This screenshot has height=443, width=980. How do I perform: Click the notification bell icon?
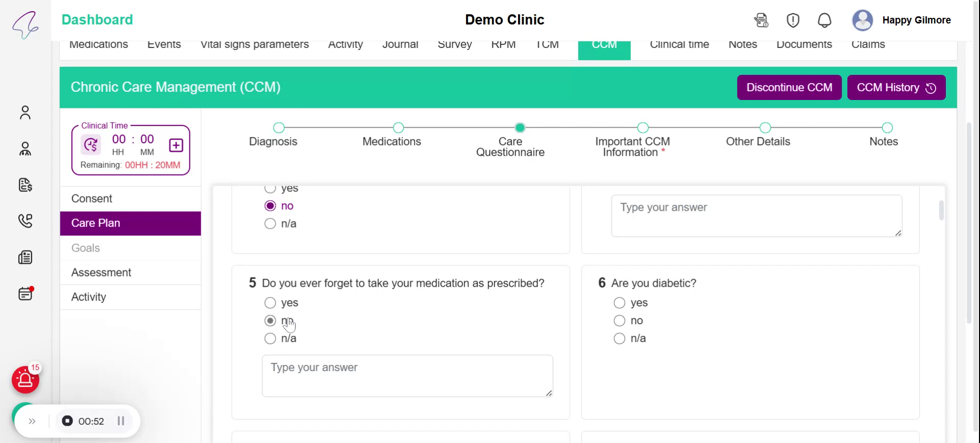(x=824, y=20)
